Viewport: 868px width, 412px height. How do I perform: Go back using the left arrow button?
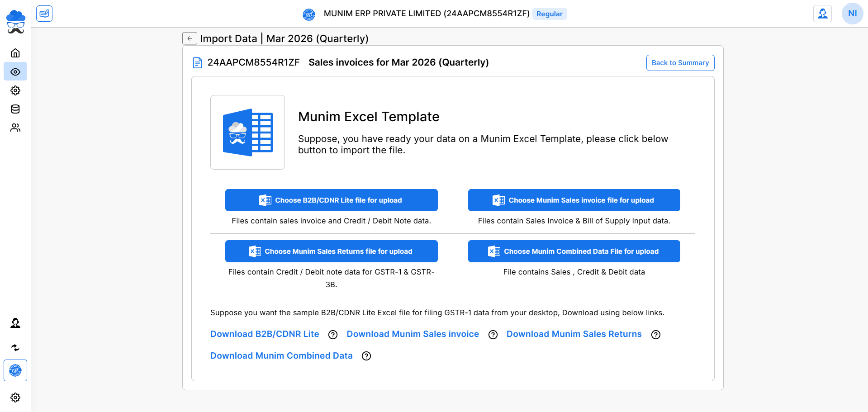[190, 38]
